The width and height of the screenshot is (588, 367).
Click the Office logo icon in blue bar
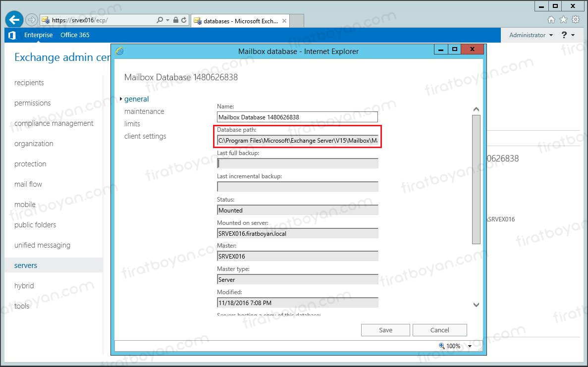12,35
